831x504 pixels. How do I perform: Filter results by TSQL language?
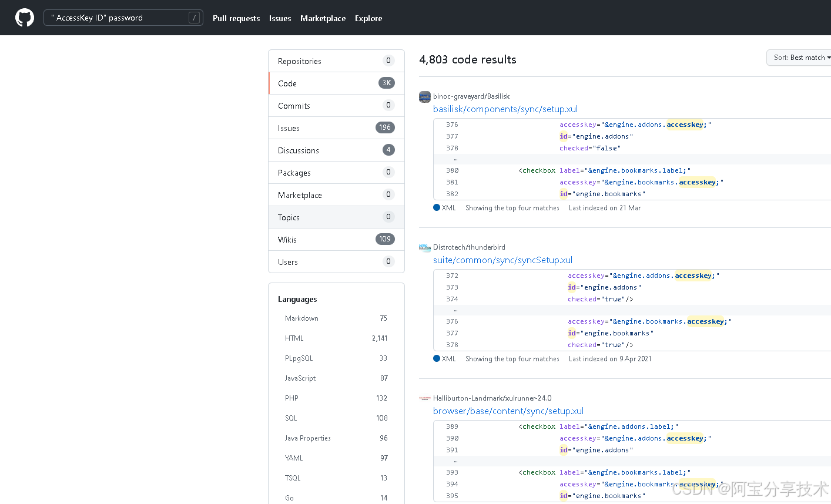tap(336, 478)
